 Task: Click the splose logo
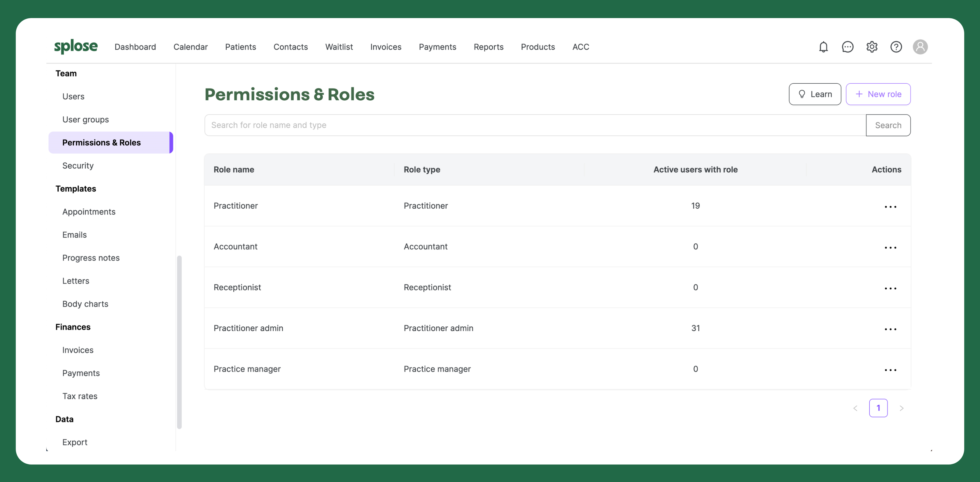[76, 46]
